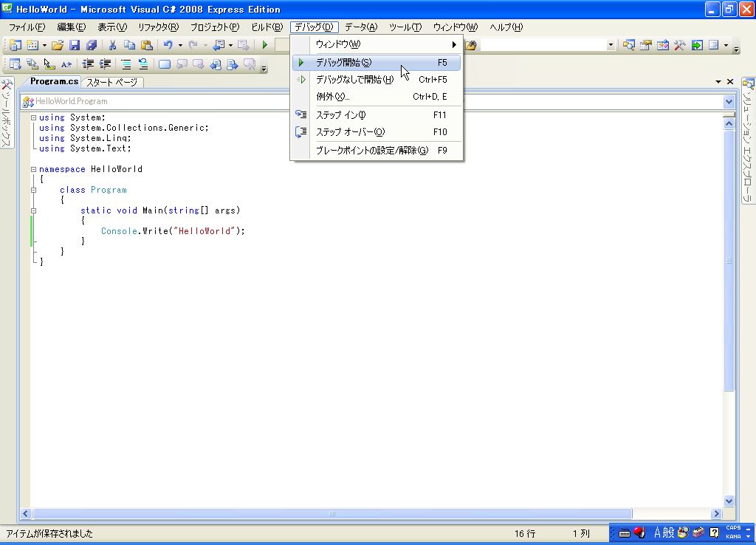Viewport: 756px width, 545px height.
Task: Select ブレークポイントの設定/解除(G) entry
Action: pyautogui.click(x=376, y=151)
